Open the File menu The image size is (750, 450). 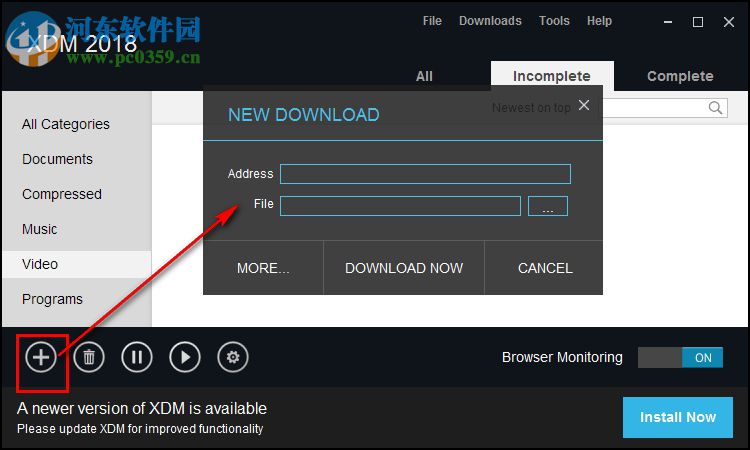(x=432, y=21)
